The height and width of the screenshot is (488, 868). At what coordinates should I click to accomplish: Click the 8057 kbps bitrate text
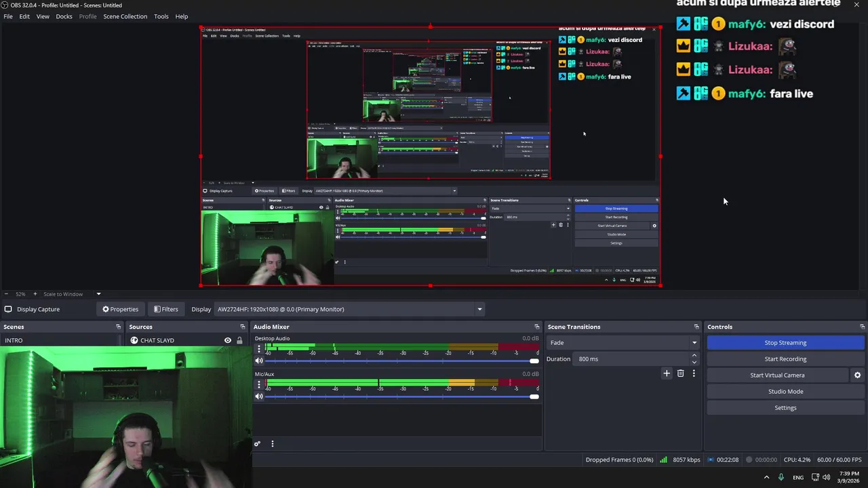click(686, 460)
